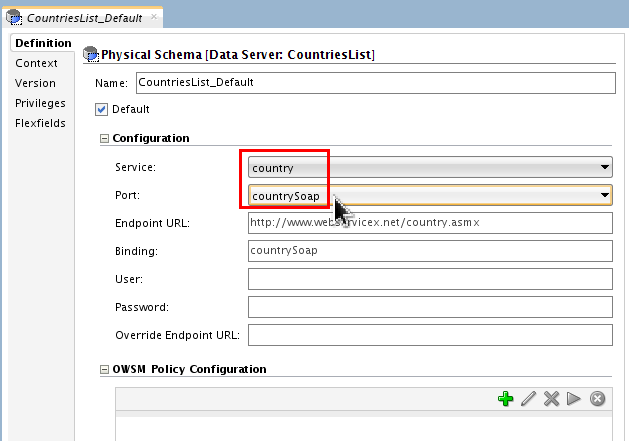Edit OWSM policy using pencil icon
Viewport: 629px width, 441px height.
(528, 399)
